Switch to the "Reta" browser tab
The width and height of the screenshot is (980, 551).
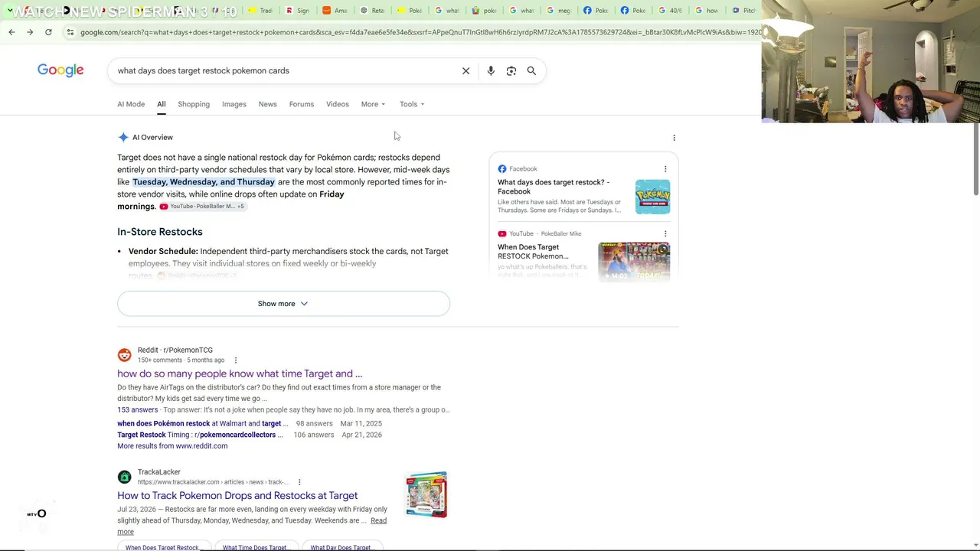point(372,11)
